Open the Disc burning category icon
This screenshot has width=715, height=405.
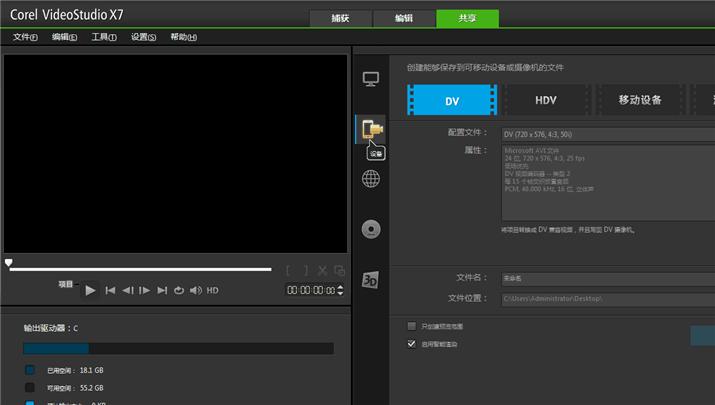(x=371, y=229)
